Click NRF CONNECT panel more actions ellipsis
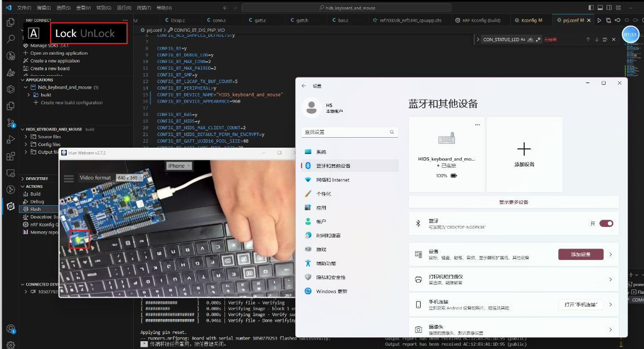This screenshot has width=644, height=349. point(125,20)
